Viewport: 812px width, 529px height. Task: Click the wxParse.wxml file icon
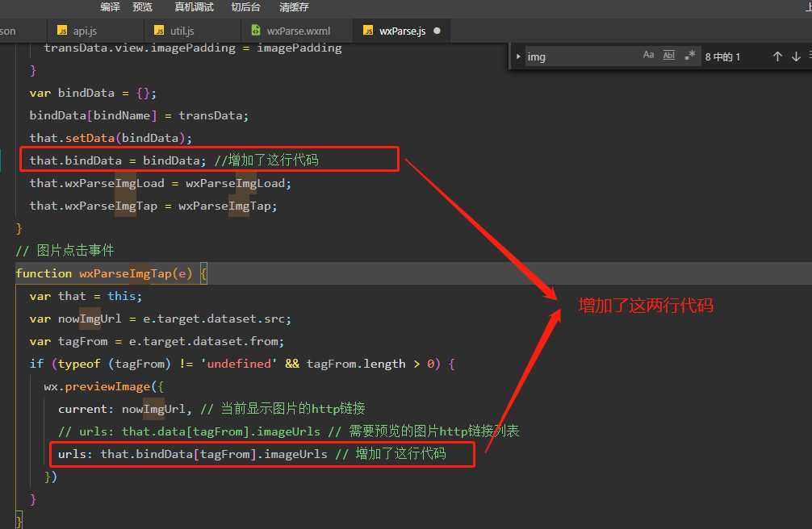[x=256, y=30]
